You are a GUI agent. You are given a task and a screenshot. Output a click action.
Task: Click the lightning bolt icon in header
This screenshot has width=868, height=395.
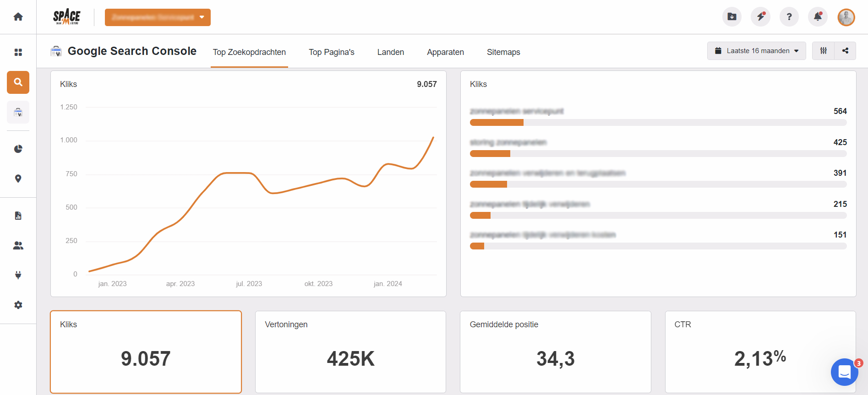(760, 17)
